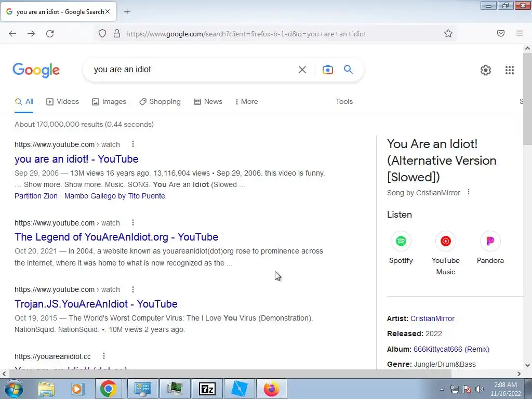The width and height of the screenshot is (532, 399).
Task: Close the Google Search tab
Action: 108,11
